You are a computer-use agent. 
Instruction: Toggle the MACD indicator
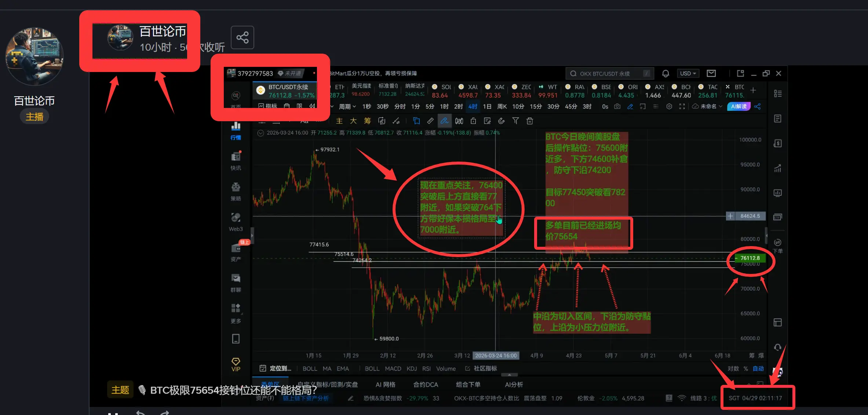tap(393, 368)
